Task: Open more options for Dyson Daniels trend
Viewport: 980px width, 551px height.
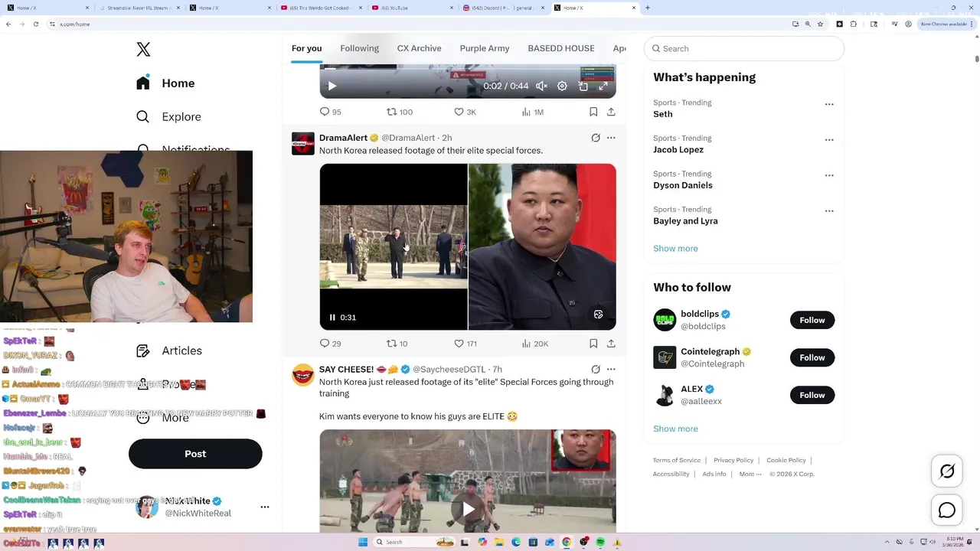Action: pos(829,175)
